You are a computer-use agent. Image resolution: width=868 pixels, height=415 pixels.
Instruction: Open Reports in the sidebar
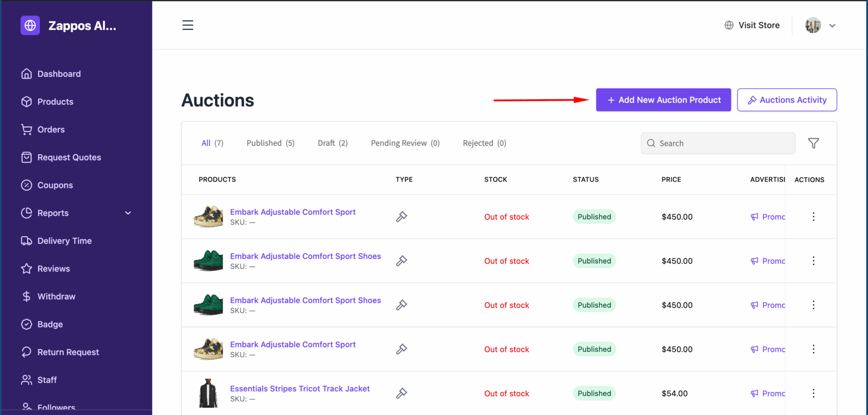[45, 213]
